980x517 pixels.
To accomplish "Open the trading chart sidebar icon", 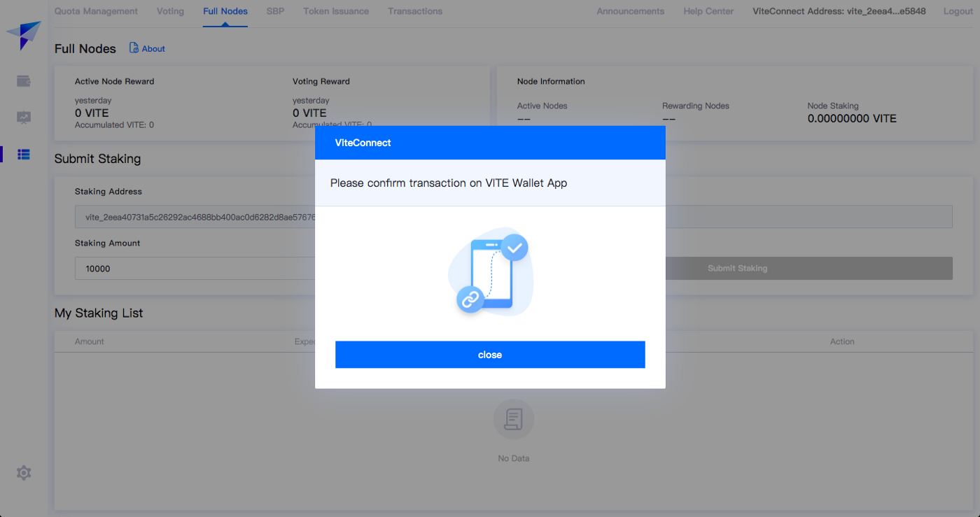I will pos(24,118).
